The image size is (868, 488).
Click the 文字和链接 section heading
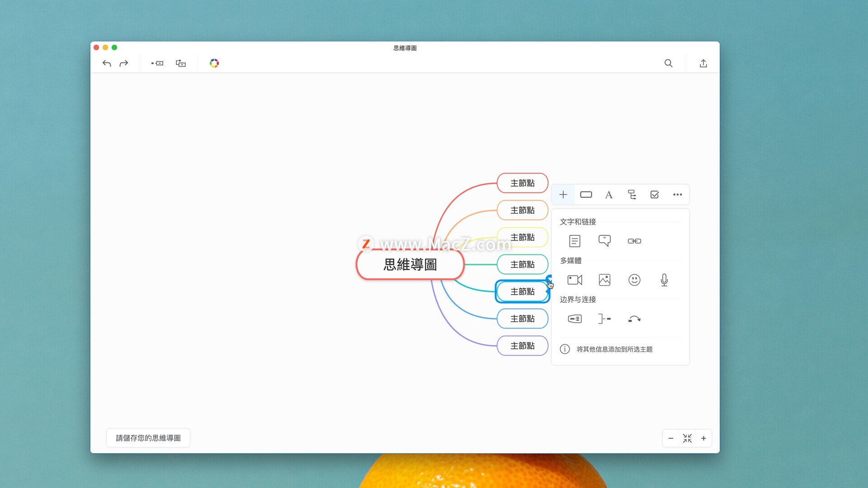tap(578, 222)
